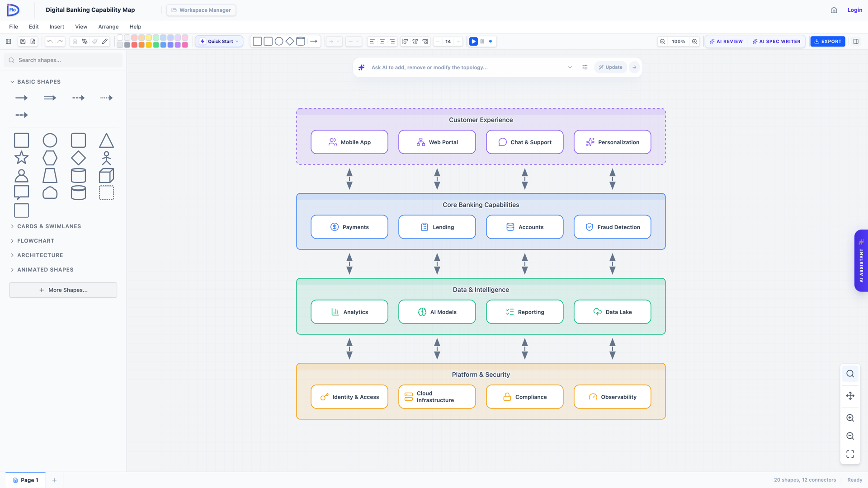Toggle the blue record dot
The image size is (868, 488).
(x=491, y=42)
